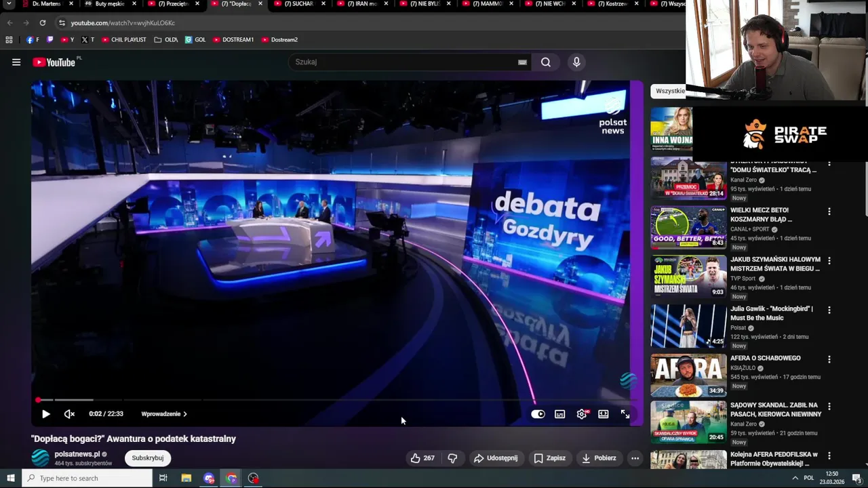
Task: Open options for the Domu Światełko video
Action: [x=829, y=163]
